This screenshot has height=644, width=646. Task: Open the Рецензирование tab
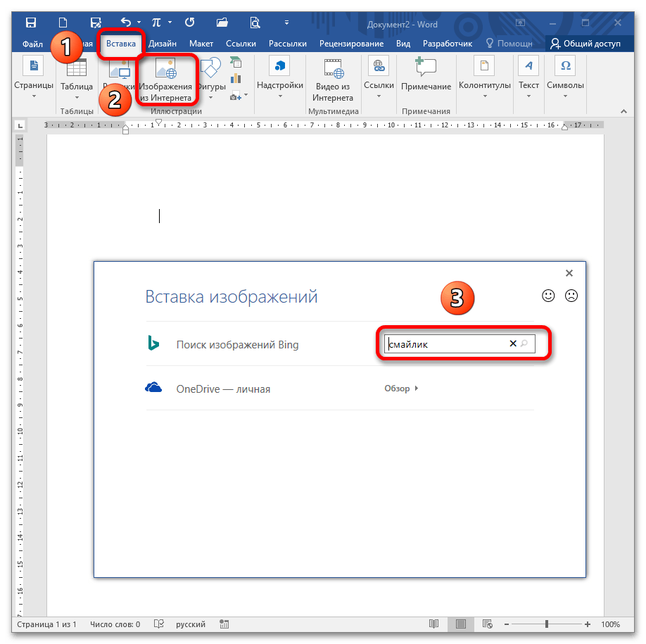pos(351,44)
